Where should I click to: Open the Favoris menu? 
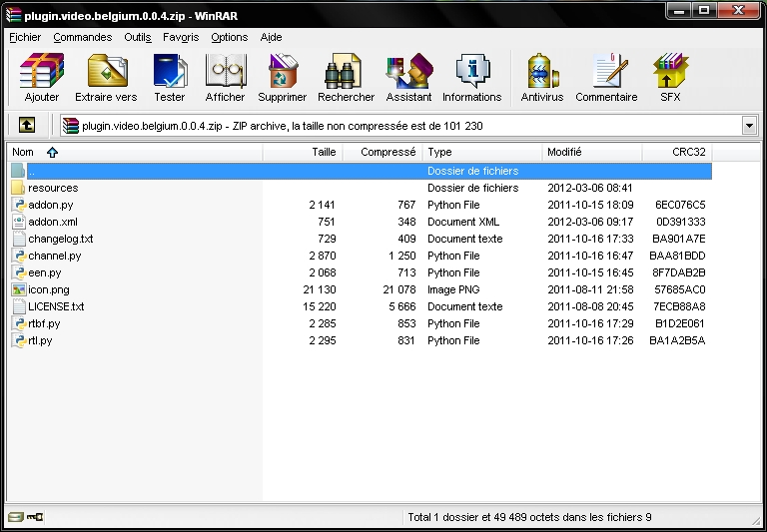(x=181, y=37)
